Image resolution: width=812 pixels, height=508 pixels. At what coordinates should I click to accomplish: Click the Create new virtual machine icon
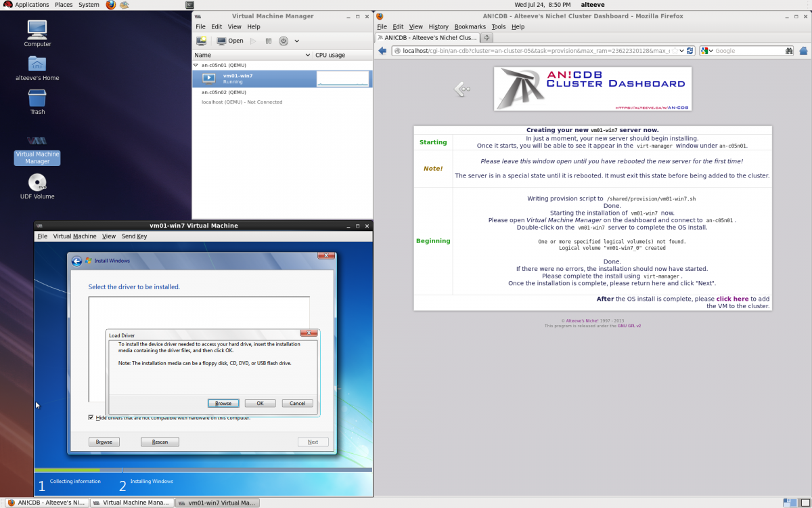pos(201,41)
